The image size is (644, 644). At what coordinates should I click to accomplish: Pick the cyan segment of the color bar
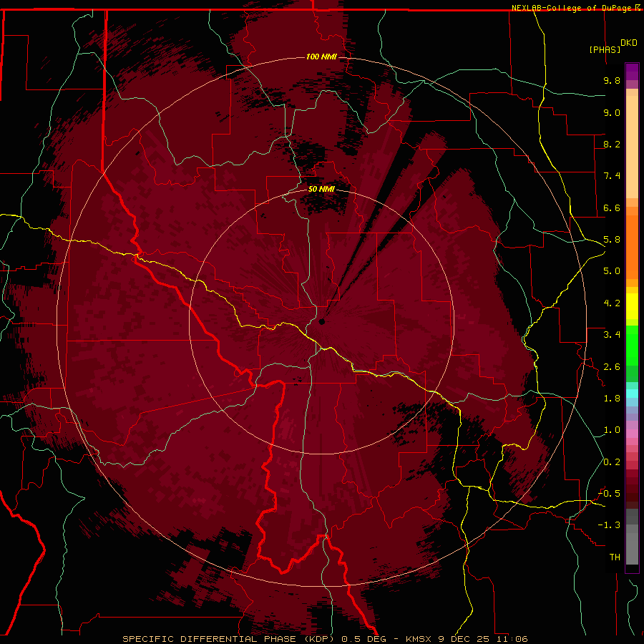pyautogui.click(x=632, y=393)
